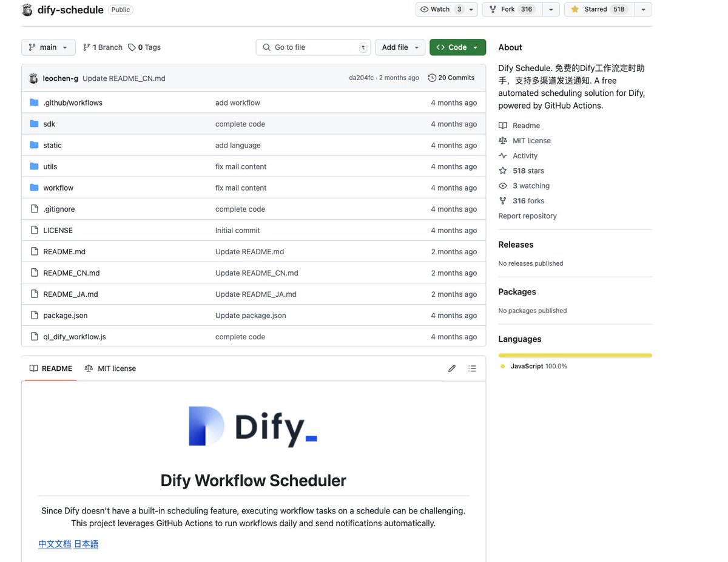Open the Watch notifications dropdown
This screenshot has height=562, width=728.
[446, 9]
